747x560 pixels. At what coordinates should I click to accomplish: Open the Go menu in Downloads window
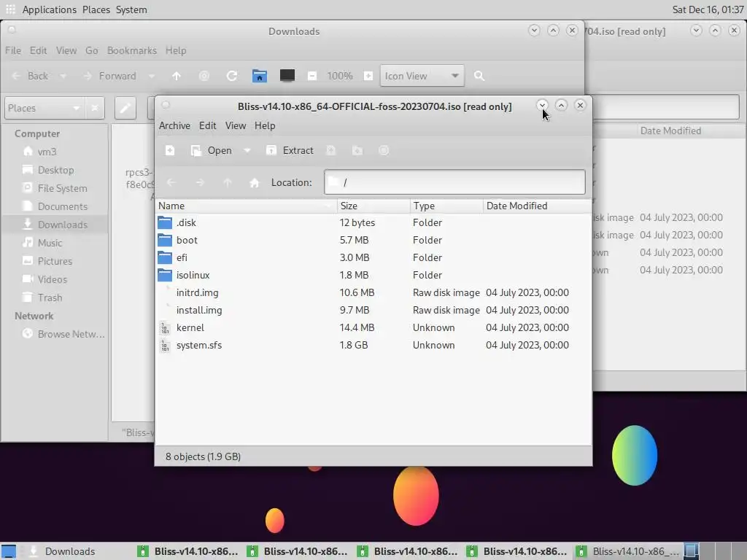[91, 50]
